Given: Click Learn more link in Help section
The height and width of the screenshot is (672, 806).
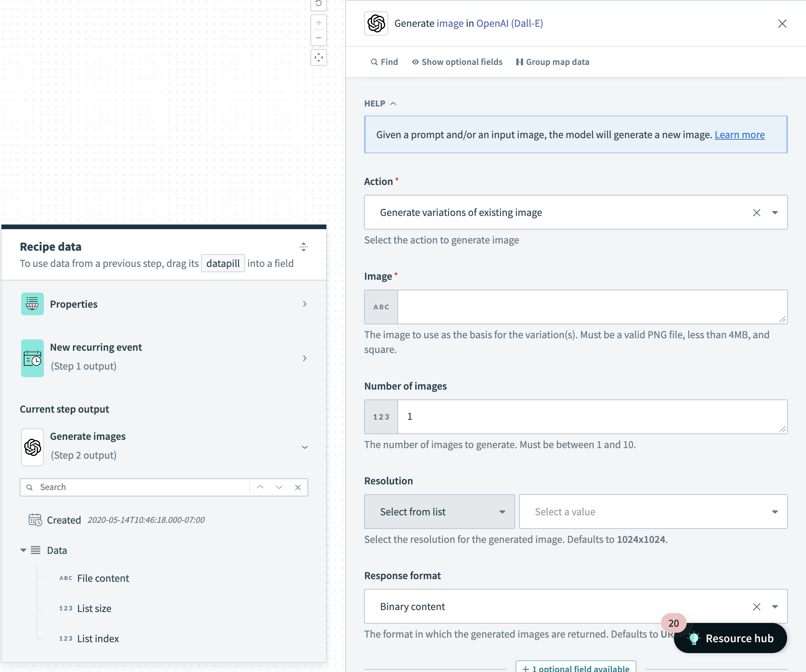Looking at the screenshot, I should point(740,134).
